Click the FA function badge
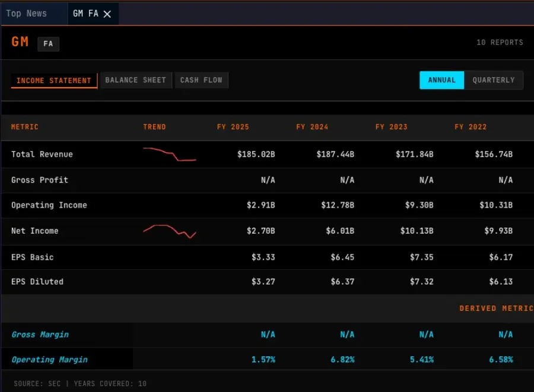Screen dimensions: 534x392 (x=48, y=44)
